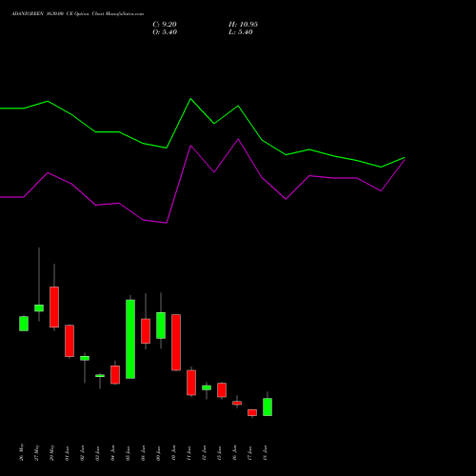Click the 05 Jun date label
476x476 pixels.
click(129, 453)
